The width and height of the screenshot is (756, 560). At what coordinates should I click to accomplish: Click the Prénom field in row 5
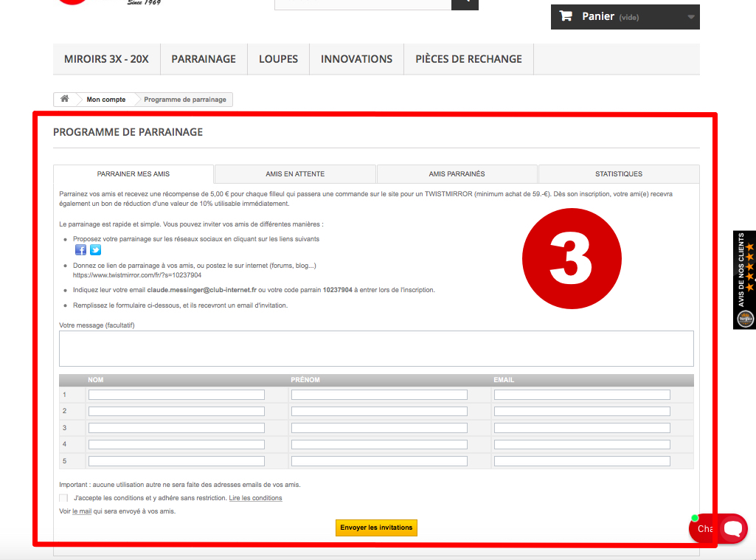pos(379,461)
